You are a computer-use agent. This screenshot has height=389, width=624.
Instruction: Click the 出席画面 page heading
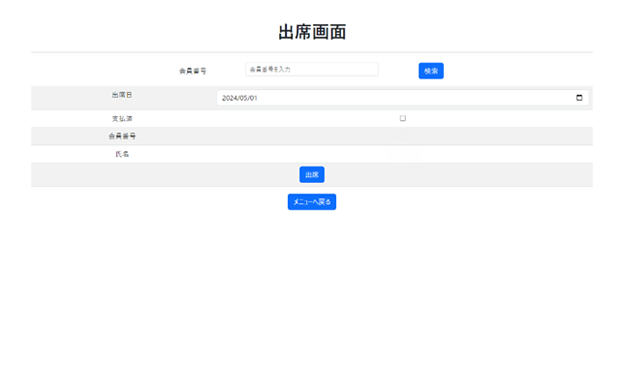312,32
